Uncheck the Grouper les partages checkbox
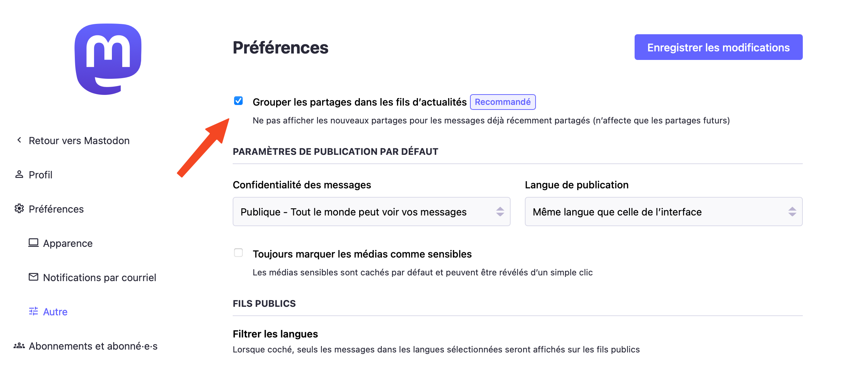 coord(238,101)
